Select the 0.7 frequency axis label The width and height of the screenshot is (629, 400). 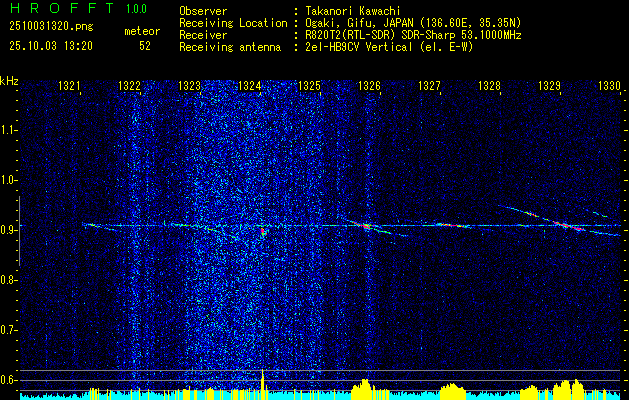coord(8,330)
